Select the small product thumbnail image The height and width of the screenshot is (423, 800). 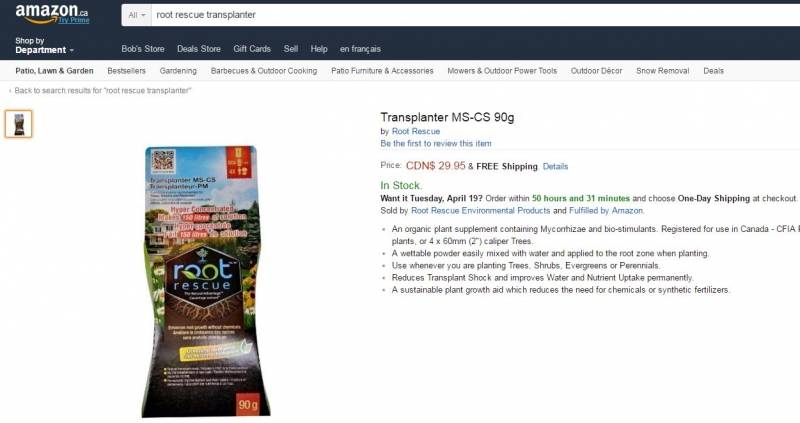point(19,124)
